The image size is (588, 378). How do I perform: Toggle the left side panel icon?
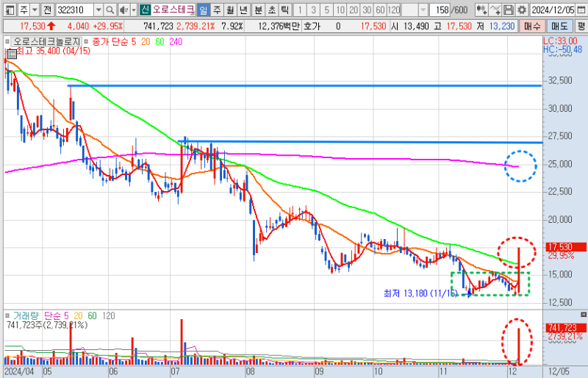[x=10, y=10]
